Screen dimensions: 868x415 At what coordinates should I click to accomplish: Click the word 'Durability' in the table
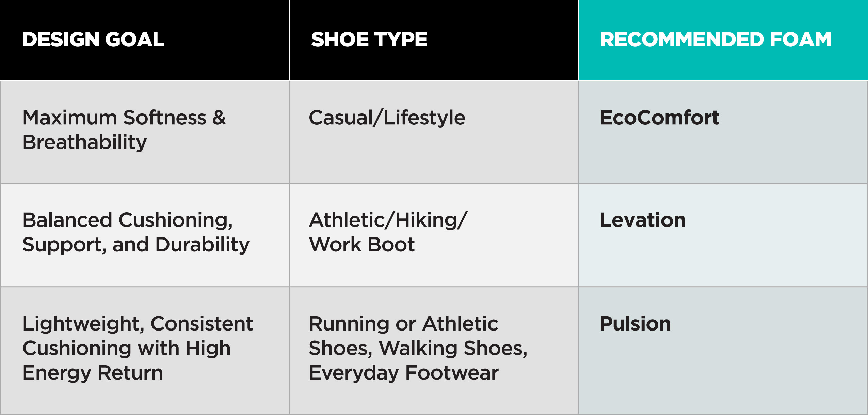point(202,245)
